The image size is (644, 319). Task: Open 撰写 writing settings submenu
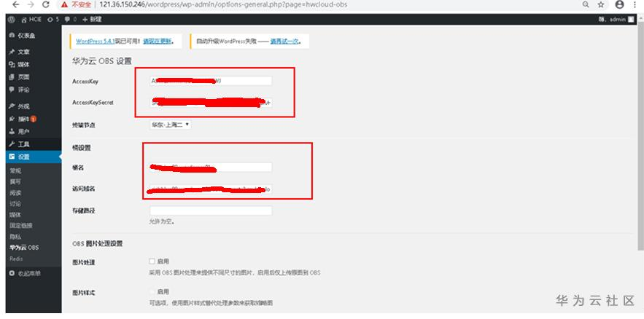tap(15, 181)
